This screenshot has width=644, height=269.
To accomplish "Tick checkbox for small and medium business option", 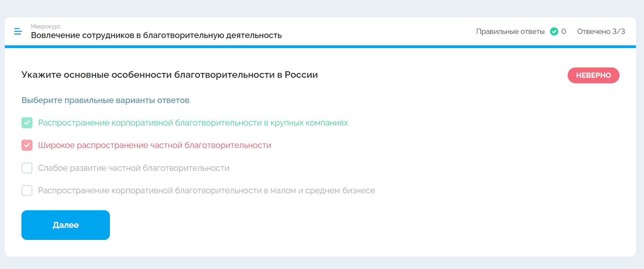I will tap(27, 191).
